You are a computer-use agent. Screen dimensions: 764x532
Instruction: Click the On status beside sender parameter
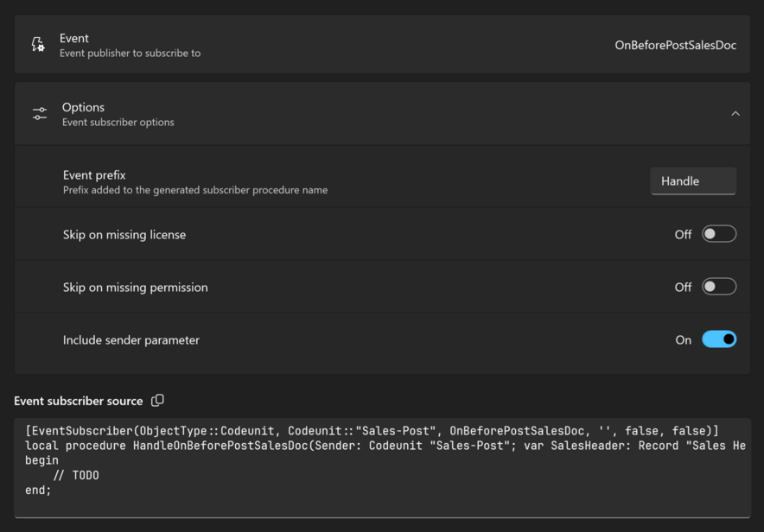tap(683, 339)
